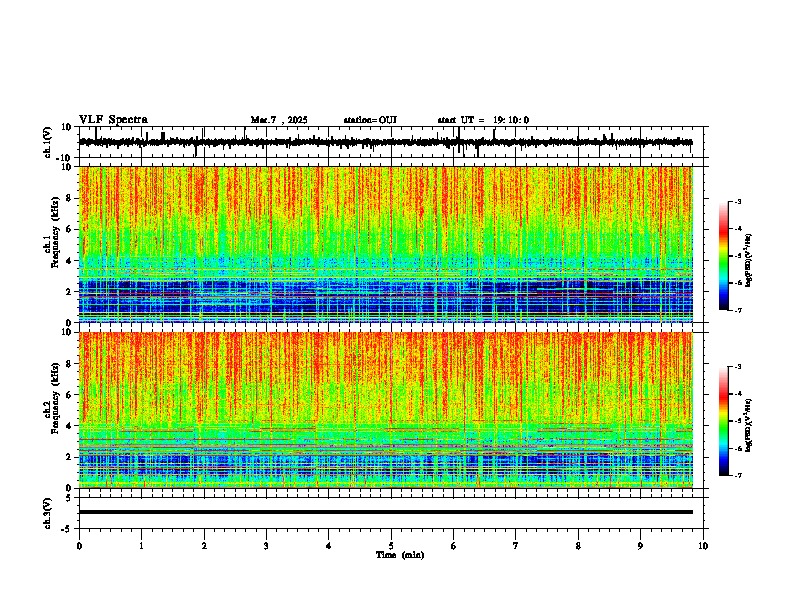Click the '-10' tick of ch.1(V) axis
This screenshot has width=792, height=612.
[x=65, y=158]
